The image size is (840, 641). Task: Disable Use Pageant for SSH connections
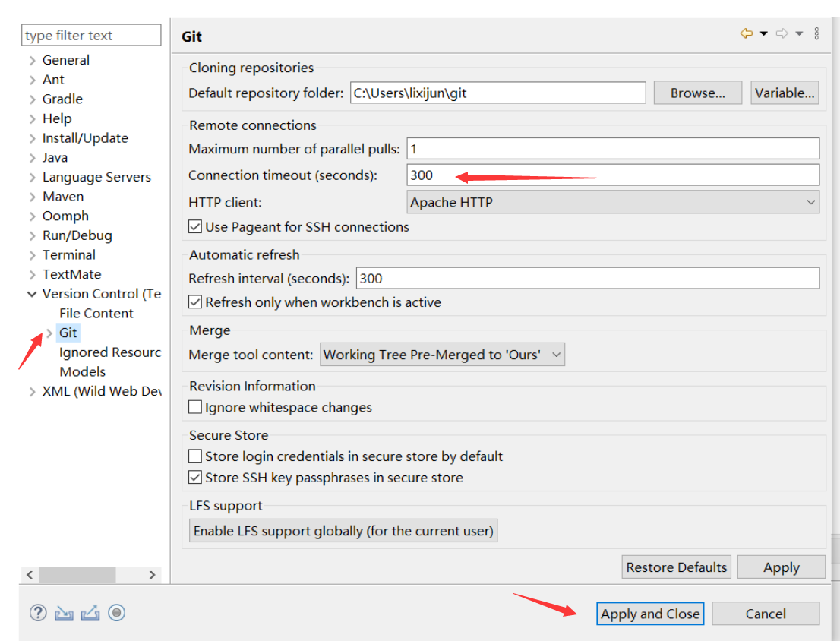pyautogui.click(x=195, y=227)
